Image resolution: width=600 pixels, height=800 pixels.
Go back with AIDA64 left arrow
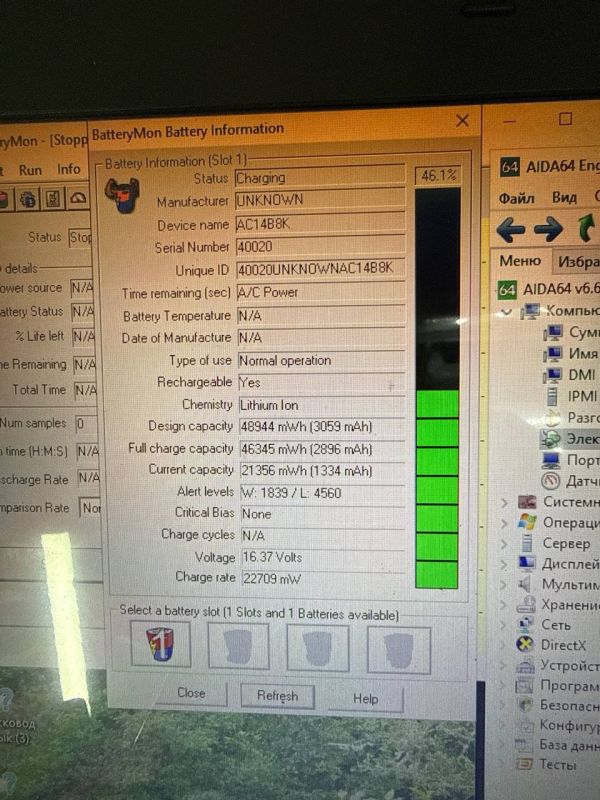tap(510, 229)
